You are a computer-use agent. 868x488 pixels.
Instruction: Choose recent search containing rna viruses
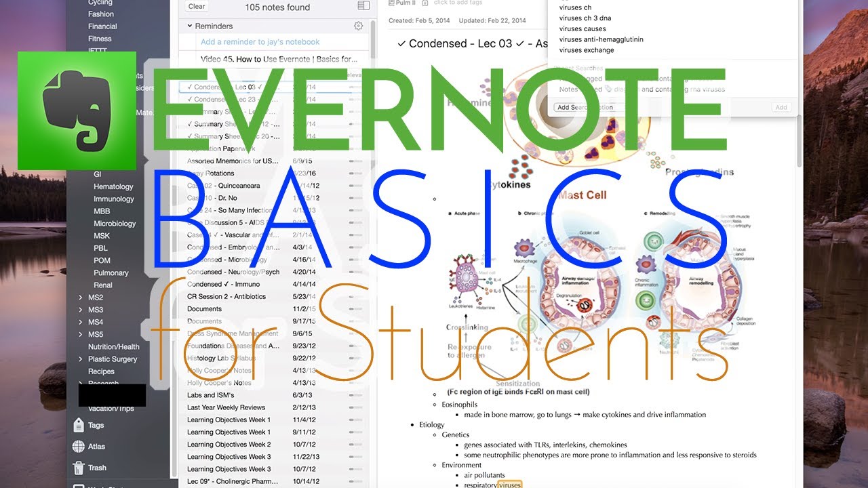[642, 89]
